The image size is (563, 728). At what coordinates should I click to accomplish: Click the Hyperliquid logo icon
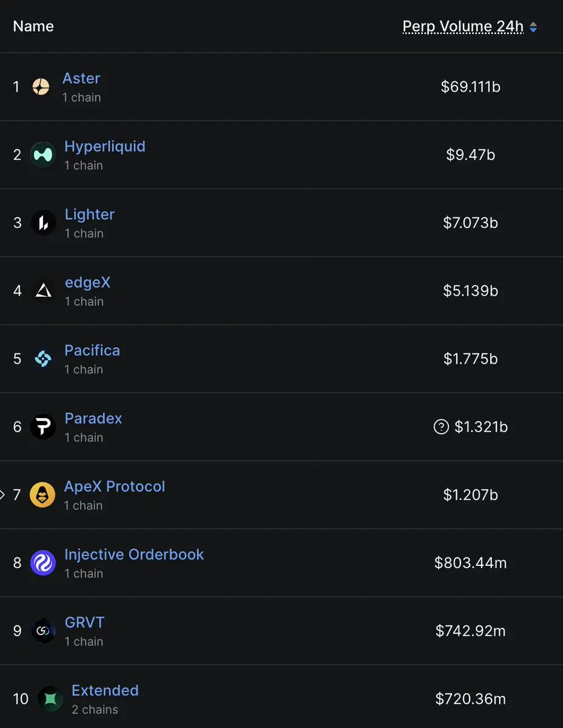[43, 155]
